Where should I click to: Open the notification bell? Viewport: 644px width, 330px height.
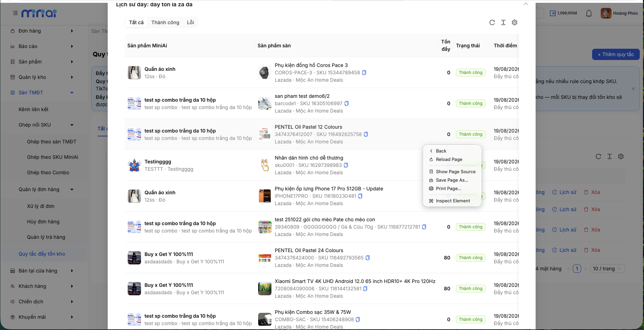tap(589, 13)
